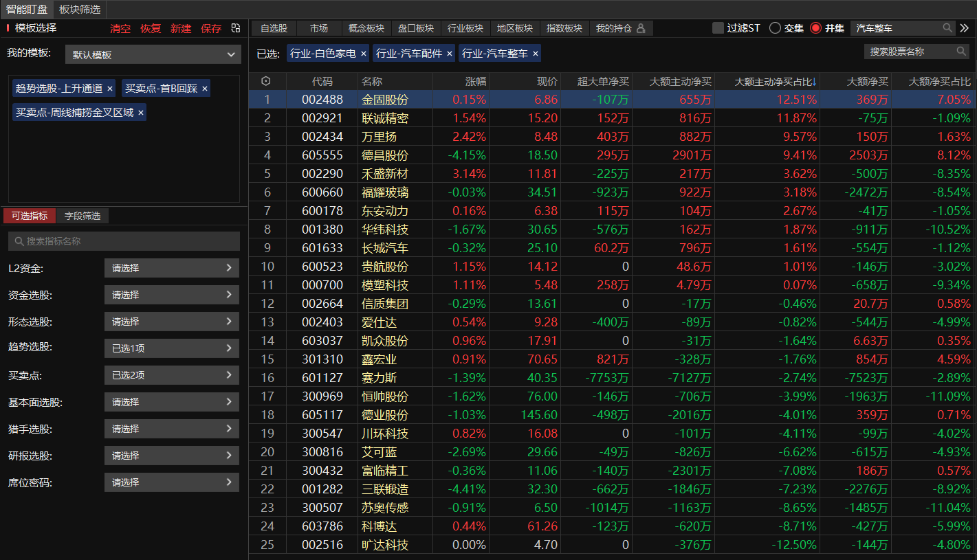Screen dimensions: 977x560
Task: Sort by the 现价 column header
Action: (547, 81)
